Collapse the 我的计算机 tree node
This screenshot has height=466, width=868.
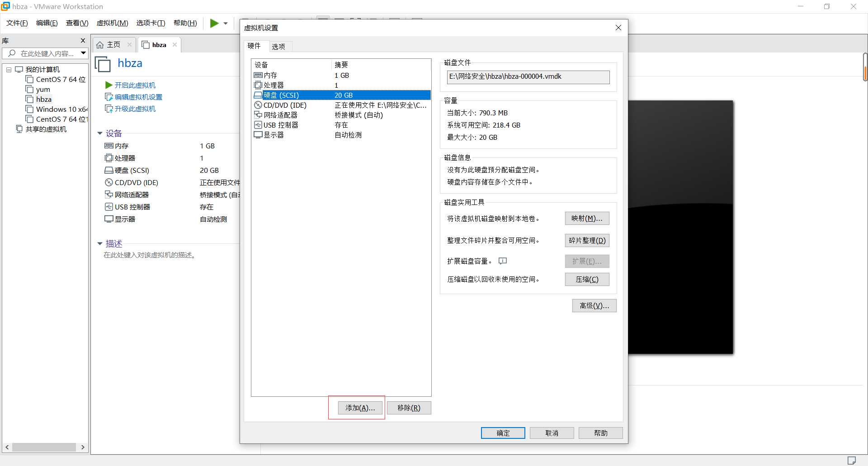click(x=9, y=70)
